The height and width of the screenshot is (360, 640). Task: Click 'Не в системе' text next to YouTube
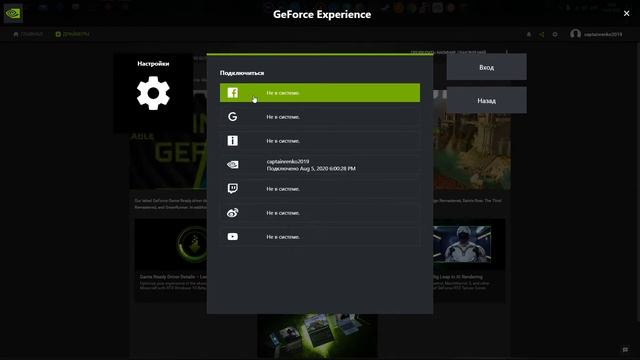pos(283,237)
